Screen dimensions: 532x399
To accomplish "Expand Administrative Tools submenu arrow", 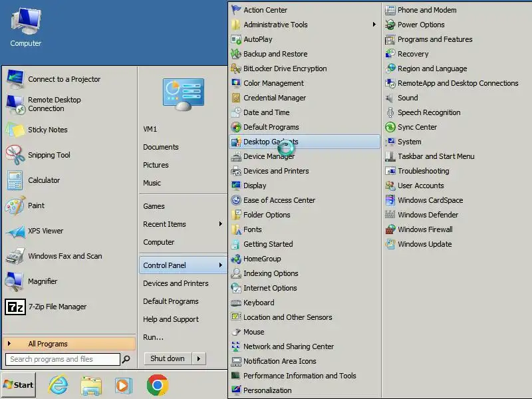I will click(374, 25).
